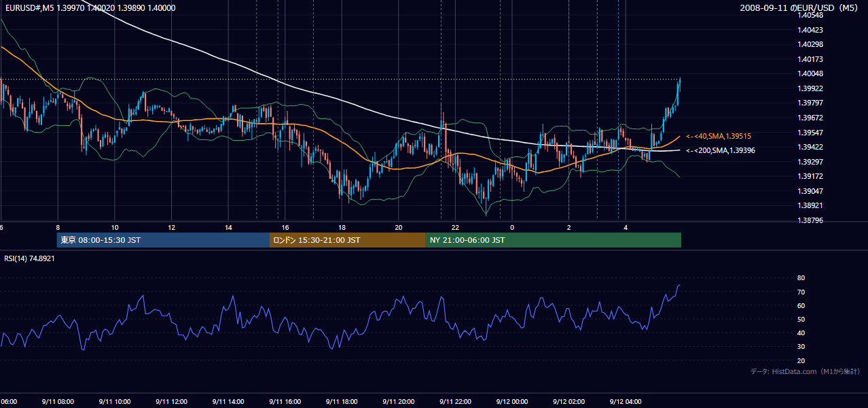The image size is (868, 408).
Task: Click price axis value 1.39672
Action: 810,118
